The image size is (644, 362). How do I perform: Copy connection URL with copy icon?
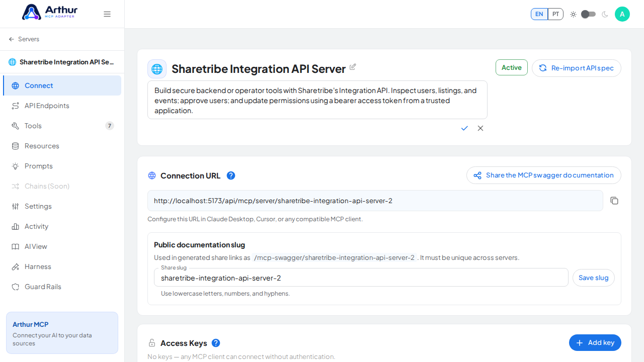(614, 201)
